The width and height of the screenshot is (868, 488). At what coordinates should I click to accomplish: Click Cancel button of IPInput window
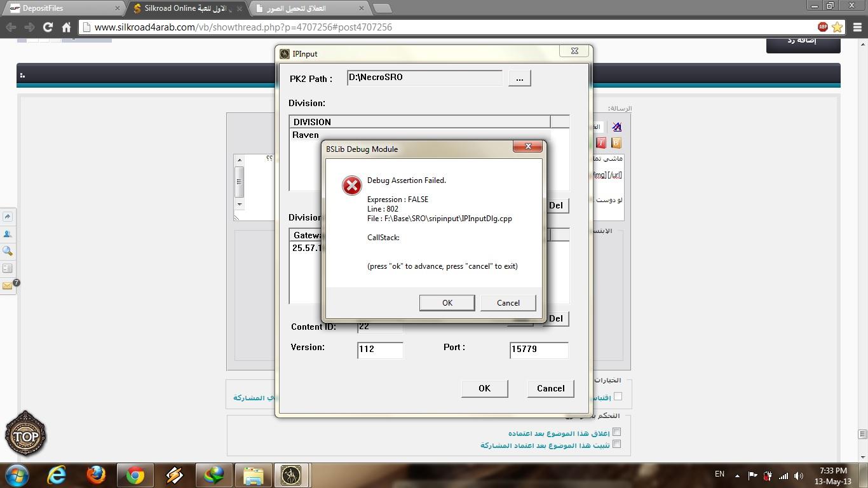550,388
